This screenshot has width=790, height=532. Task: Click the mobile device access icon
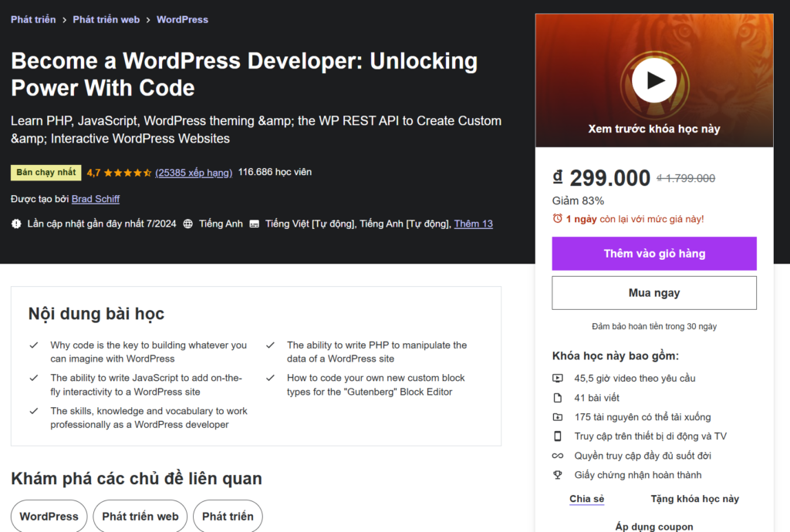coord(558,436)
